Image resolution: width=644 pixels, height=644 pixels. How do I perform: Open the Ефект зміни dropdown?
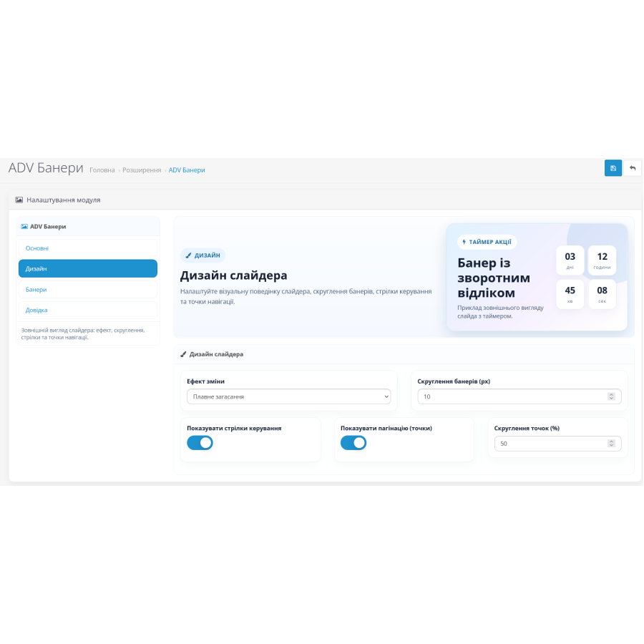pyautogui.click(x=289, y=396)
